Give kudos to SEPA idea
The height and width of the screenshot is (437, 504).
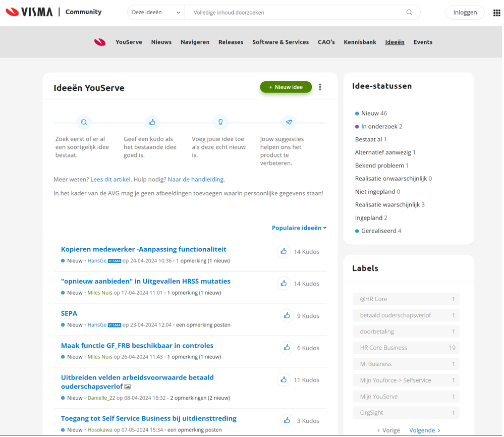pyautogui.click(x=287, y=316)
